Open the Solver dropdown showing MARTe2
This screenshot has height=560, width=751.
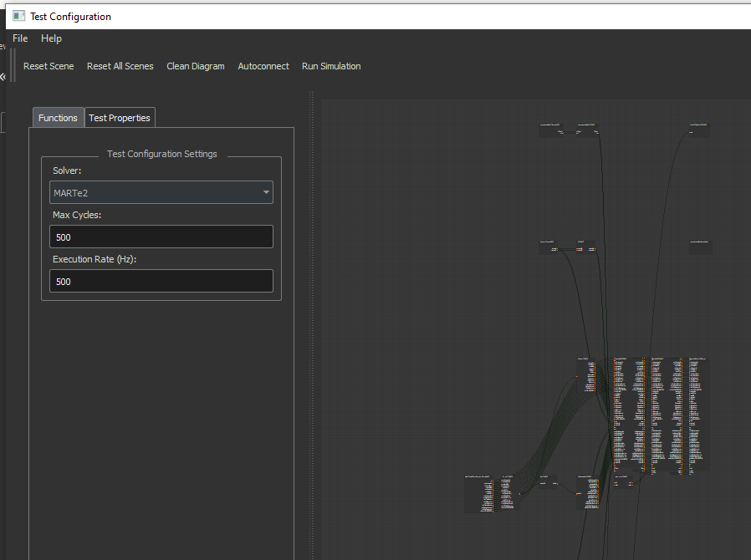point(161,192)
